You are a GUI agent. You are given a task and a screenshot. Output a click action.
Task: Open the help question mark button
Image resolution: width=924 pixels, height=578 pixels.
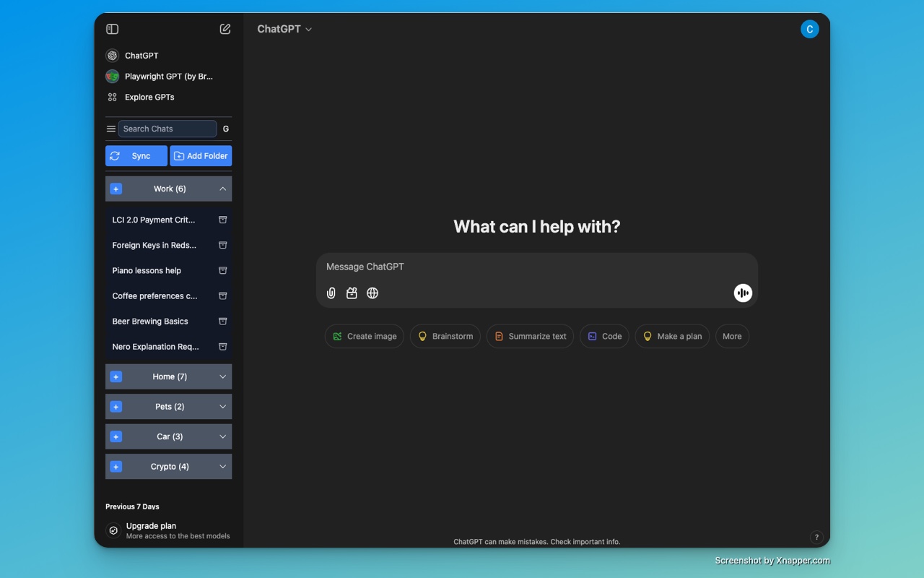tap(816, 537)
